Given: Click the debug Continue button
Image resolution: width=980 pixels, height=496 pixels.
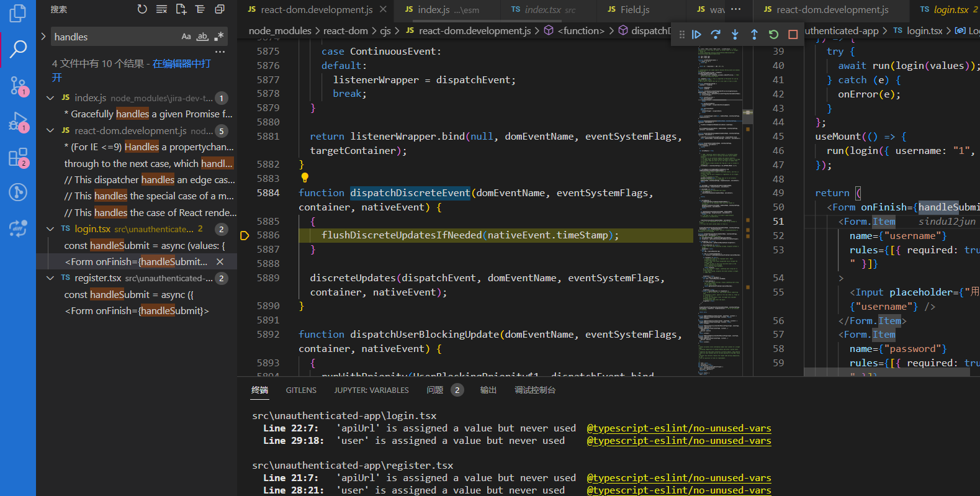Looking at the screenshot, I should [696, 35].
